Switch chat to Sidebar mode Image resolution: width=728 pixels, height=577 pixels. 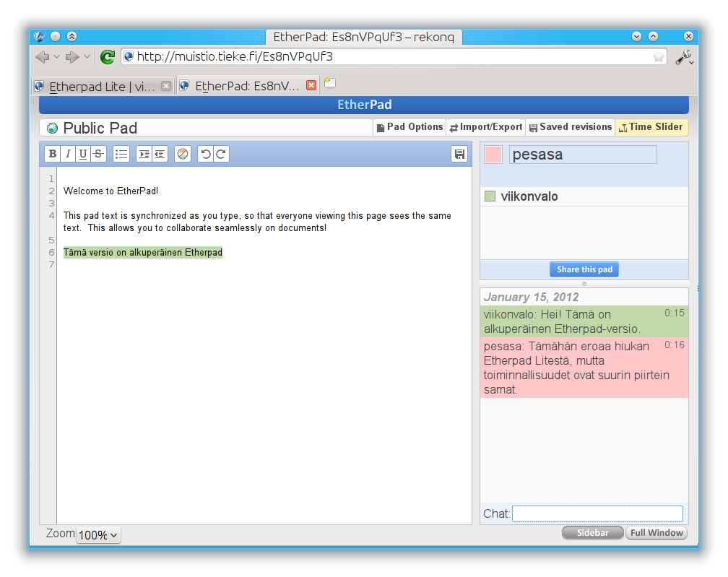coord(592,533)
